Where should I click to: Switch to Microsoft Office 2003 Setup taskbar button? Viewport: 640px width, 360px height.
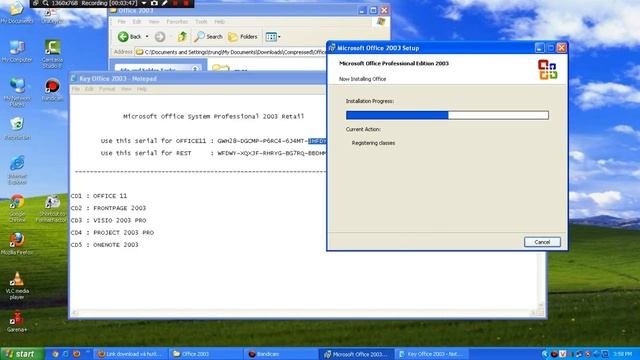coord(357,354)
